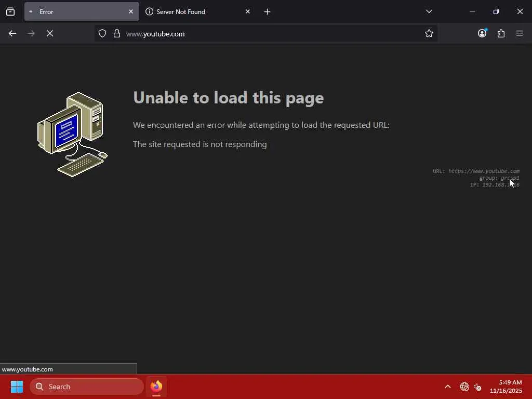
Task: Bookmark this page with the star
Action: click(x=429, y=33)
